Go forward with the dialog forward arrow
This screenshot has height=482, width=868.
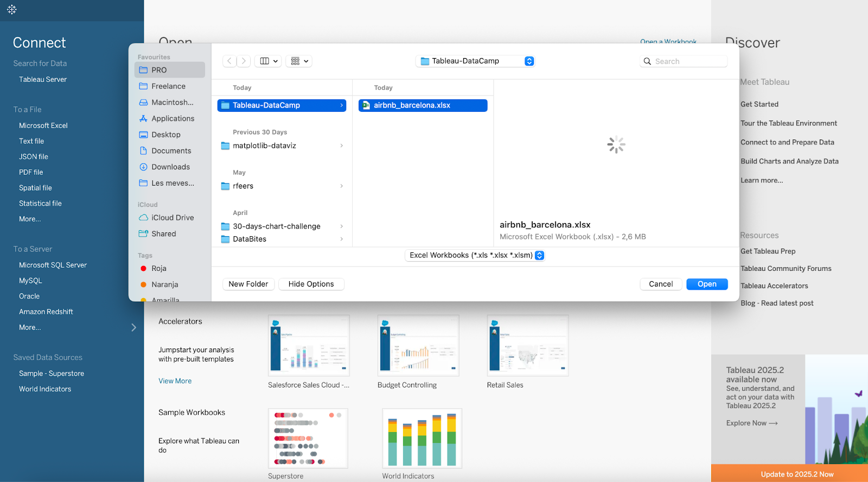tap(244, 61)
